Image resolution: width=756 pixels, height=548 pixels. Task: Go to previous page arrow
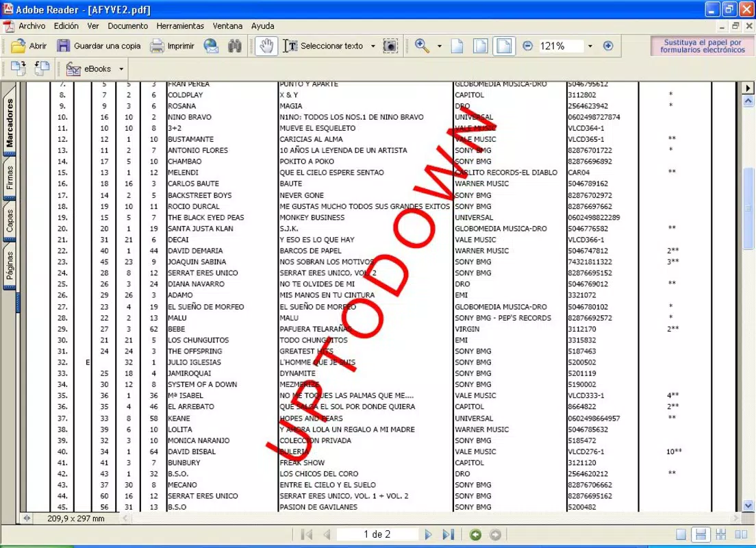coord(327,534)
